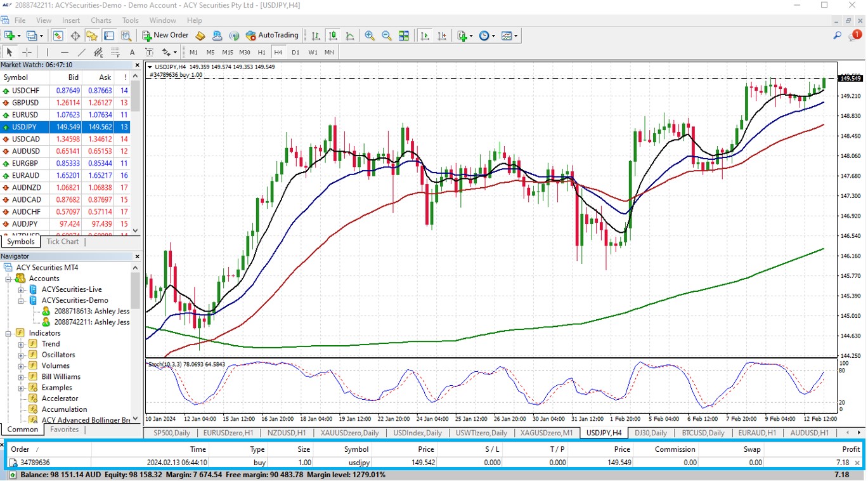868x481 pixels.
Task: Zoom out of the chart
Action: pos(387,36)
